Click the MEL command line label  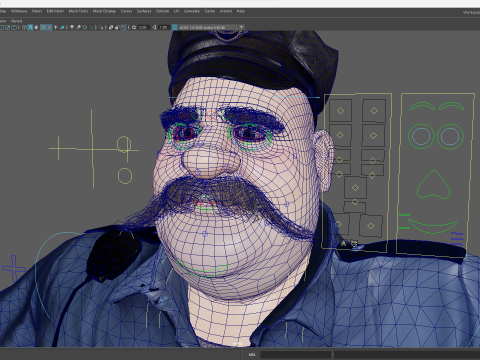252,354
